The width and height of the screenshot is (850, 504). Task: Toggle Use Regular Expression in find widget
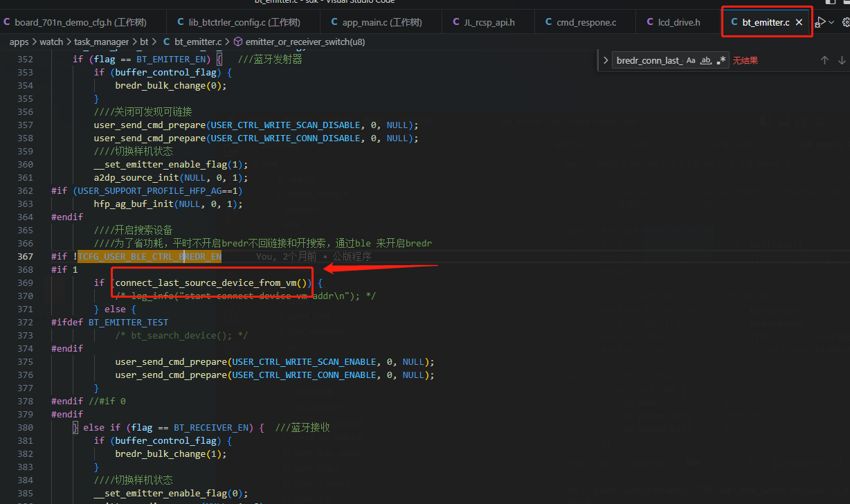click(x=721, y=60)
